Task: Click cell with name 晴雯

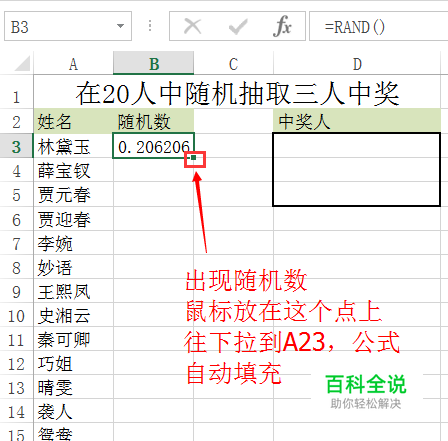Action: pos(73,387)
